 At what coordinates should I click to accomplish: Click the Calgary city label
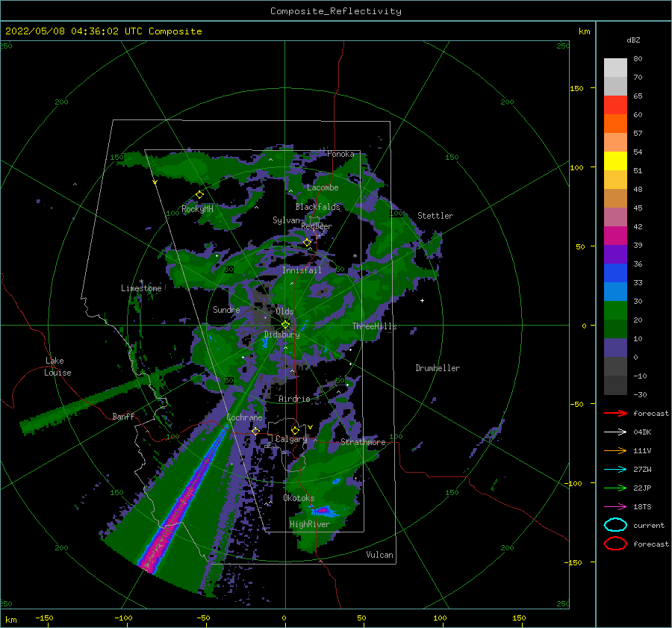[x=291, y=439]
